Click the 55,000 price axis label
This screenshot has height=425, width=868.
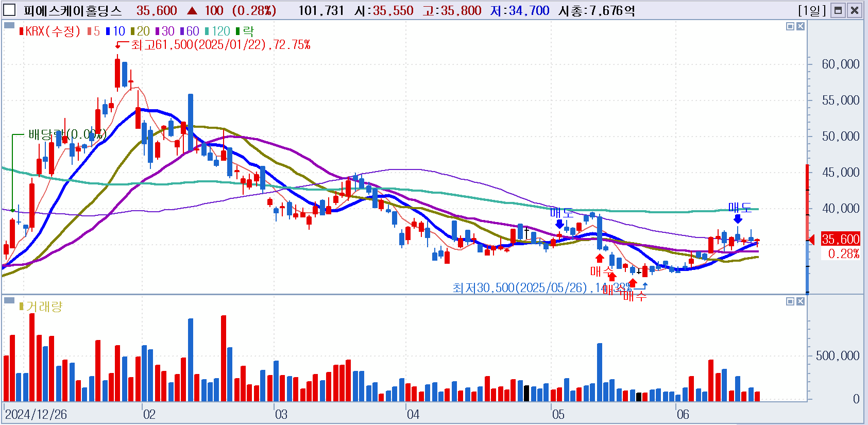(x=841, y=100)
